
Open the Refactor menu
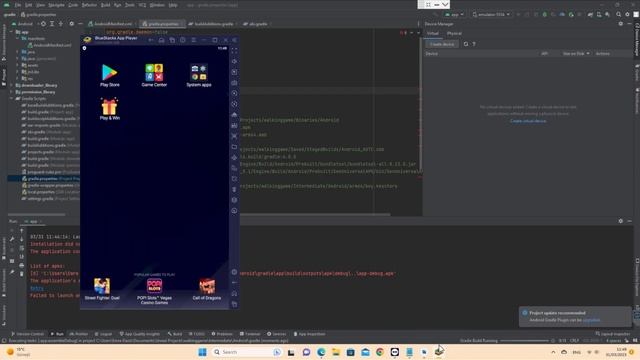click(89, 5)
